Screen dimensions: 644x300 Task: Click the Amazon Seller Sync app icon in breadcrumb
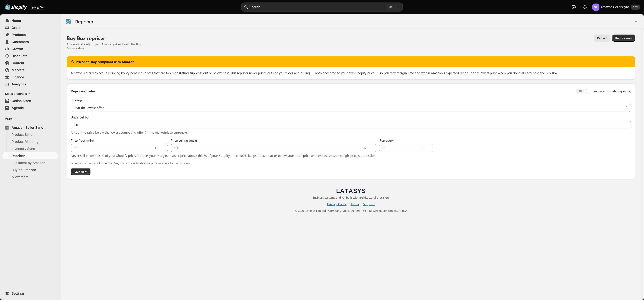click(68, 22)
